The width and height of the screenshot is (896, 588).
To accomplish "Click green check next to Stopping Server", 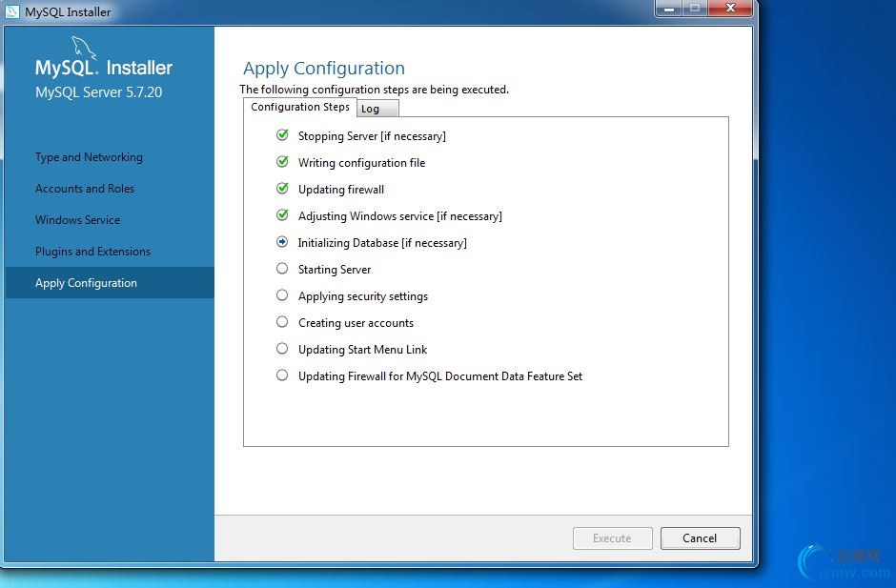I will pos(282,135).
